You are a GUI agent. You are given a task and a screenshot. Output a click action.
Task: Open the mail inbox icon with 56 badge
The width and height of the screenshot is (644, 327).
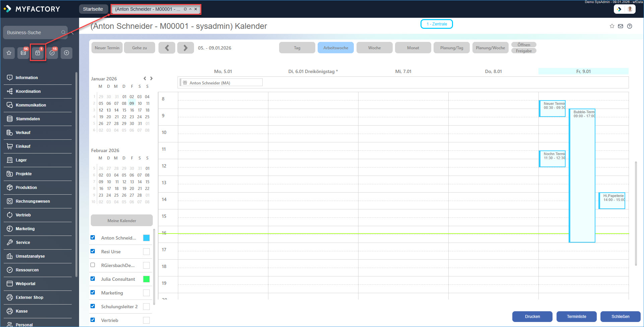pyautogui.click(x=23, y=53)
